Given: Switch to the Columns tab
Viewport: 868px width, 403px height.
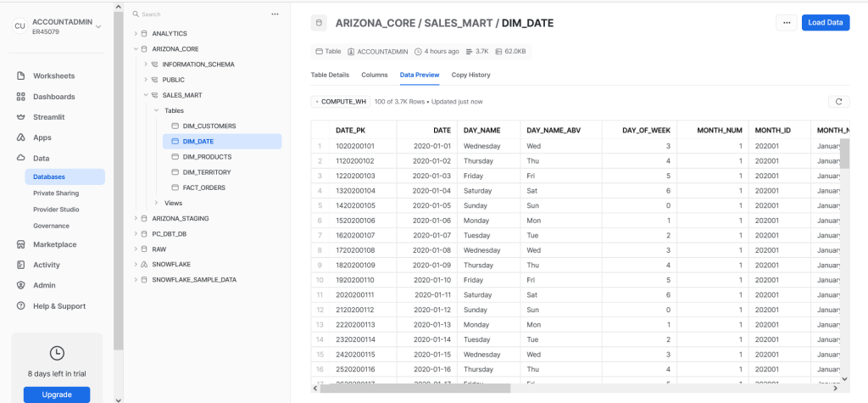Looking at the screenshot, I should (374, 75).
